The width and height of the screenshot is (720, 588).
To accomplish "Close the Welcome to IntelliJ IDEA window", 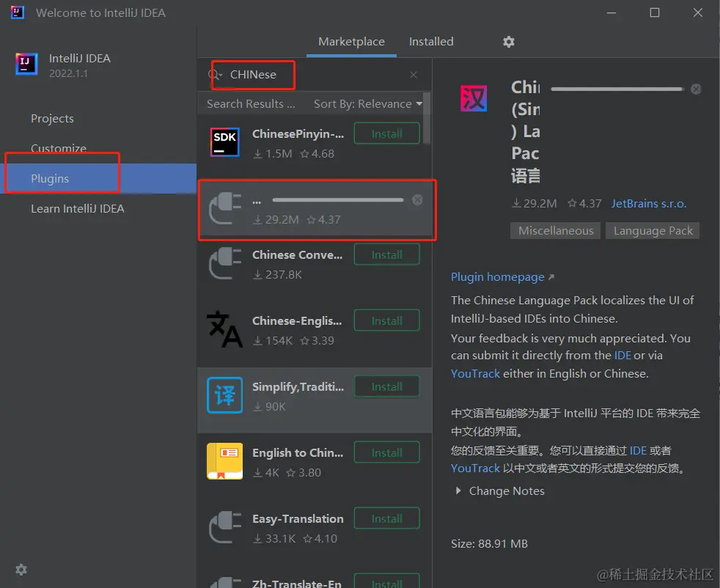I will click(697, 13).
